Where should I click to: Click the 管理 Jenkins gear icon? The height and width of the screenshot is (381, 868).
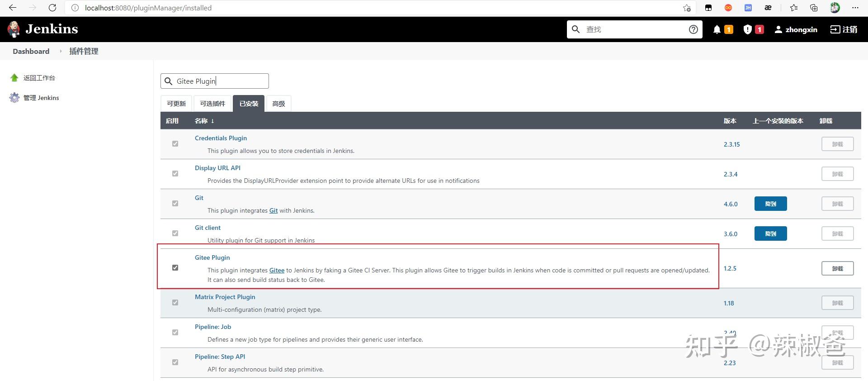[x=14, y=98]
